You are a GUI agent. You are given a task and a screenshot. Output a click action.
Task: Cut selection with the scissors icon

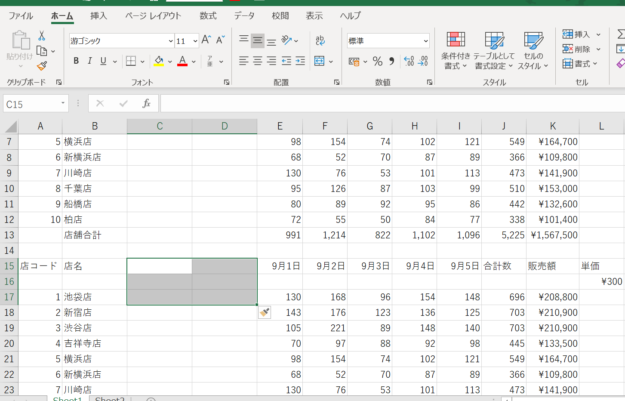[x=41, y=36]
